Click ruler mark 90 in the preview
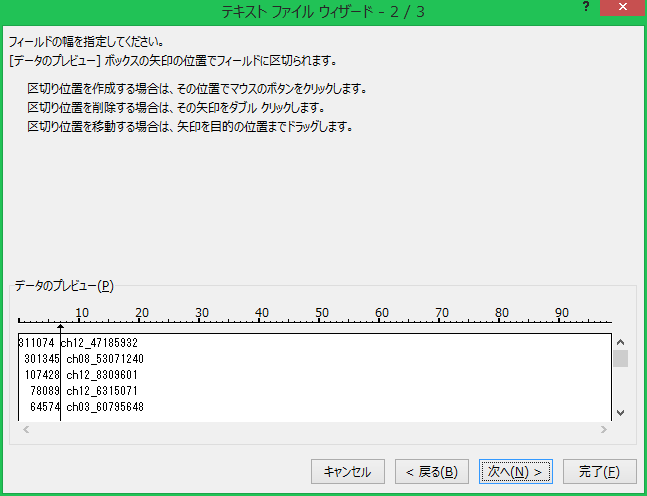The width and height of the screenshot is (647, 496). [x=562, y=320]
